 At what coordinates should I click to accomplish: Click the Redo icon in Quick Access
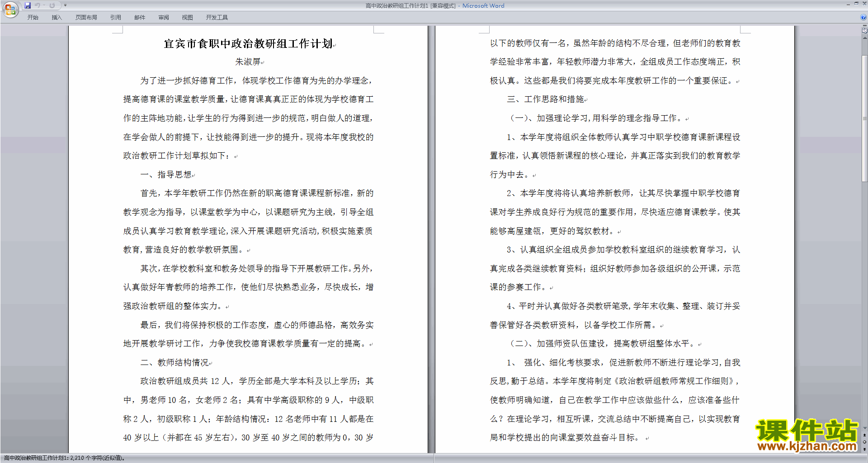click(x=52, y=5)
